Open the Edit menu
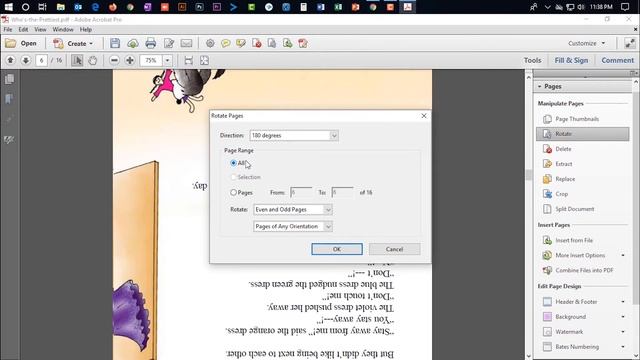This screenshot has height=360, width=640. tap(23, 29)
